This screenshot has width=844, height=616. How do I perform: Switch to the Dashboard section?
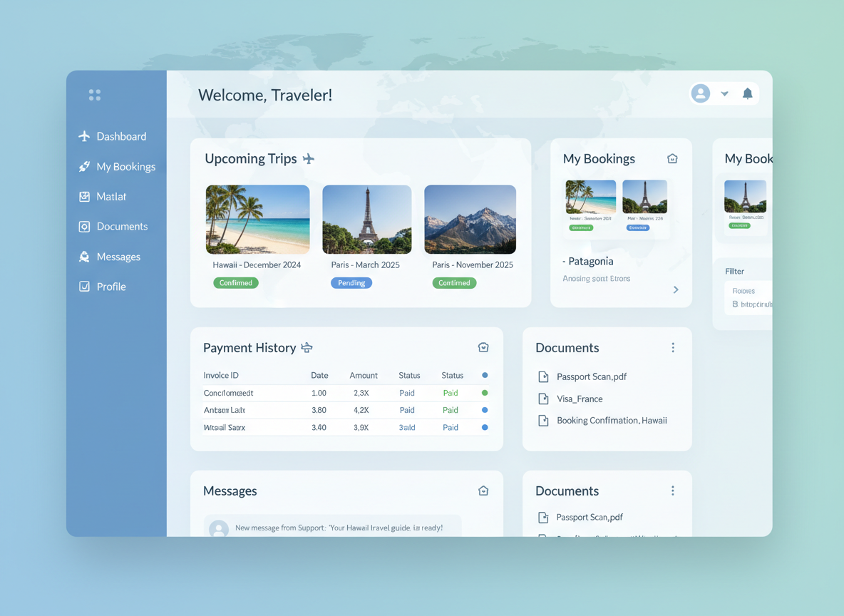pyautogui.click(x=121, y=136)
